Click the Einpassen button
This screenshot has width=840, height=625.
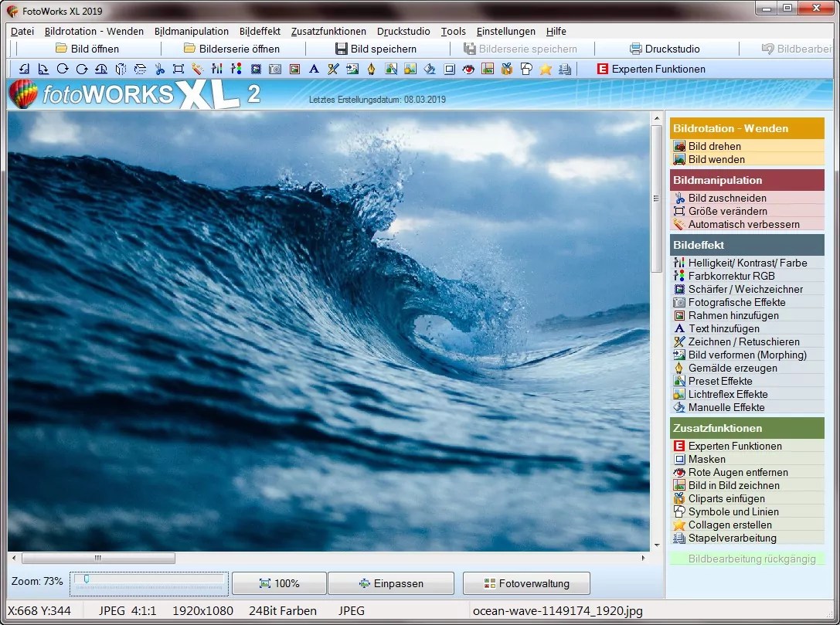(391, 583)
